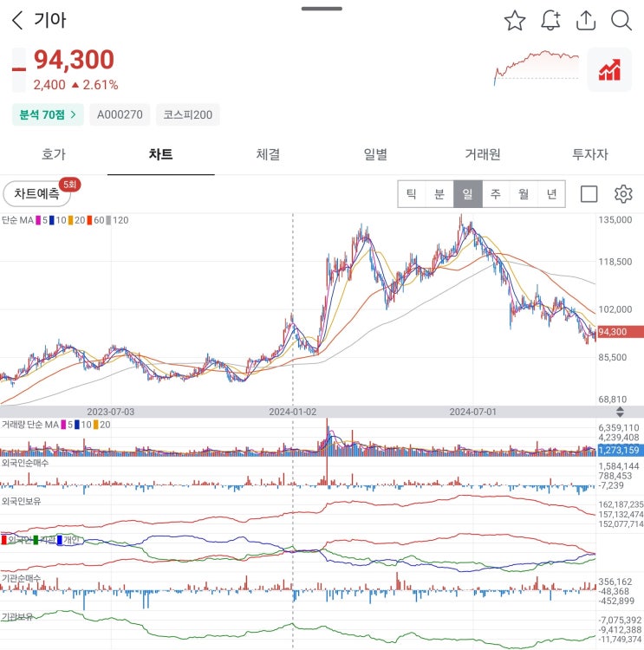Viewport: 644px width, 650px height.
Task: Tap the 거래량 단순 MA label
Action: pos(30,425)
